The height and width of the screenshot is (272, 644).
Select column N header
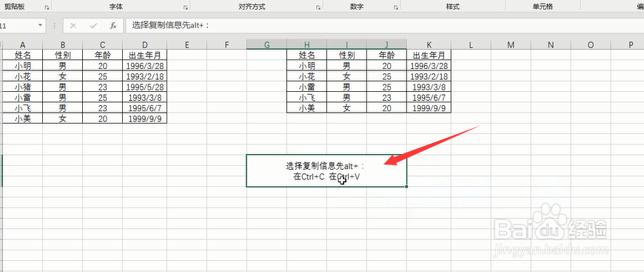point(551,45)
